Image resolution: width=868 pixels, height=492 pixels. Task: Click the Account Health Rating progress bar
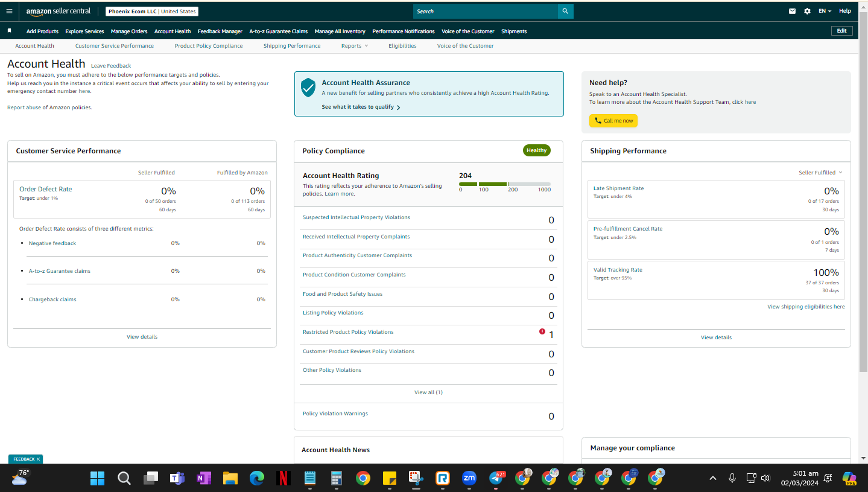[x=505, y=184]
